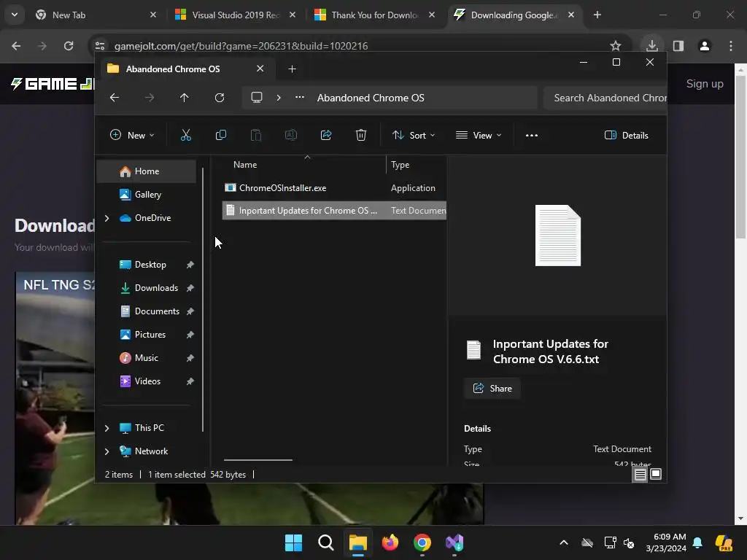Open a new Chrome tab
The image size is (747, 560).
[597, 15]
